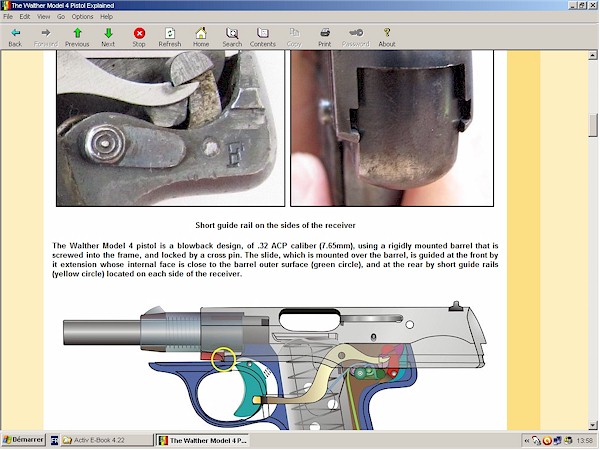Click the FR language indicator on taskbar
This screenshot has width=600, height=450.
(55, 440)
